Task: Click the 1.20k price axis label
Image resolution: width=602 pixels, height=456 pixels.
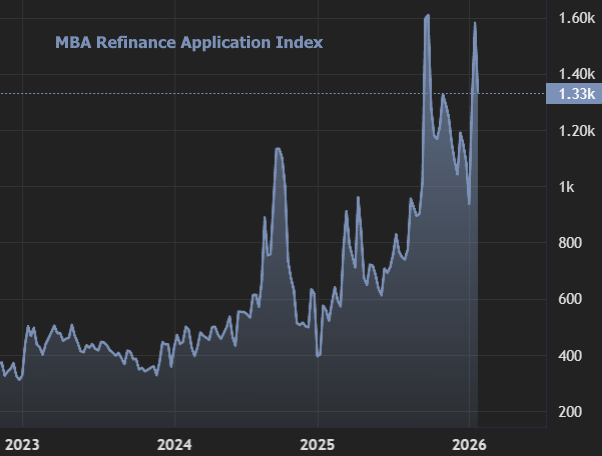Action: click(x=578, y=131)
